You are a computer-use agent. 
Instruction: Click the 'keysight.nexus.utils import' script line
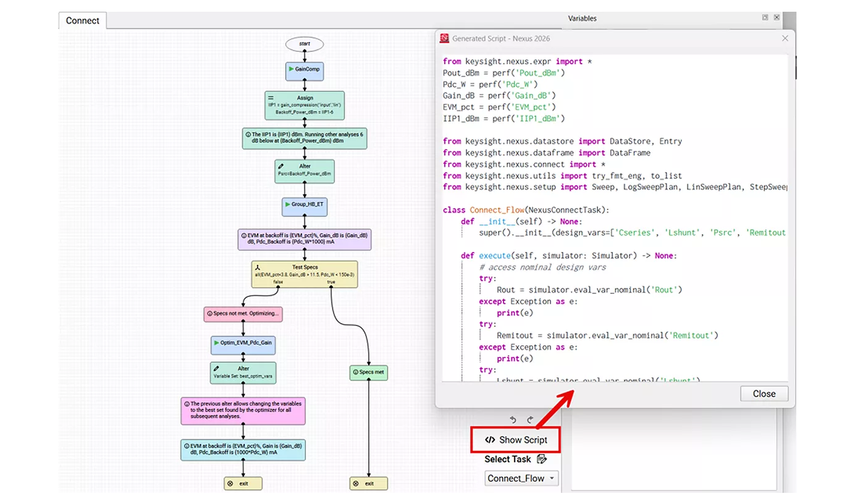(562, 175)
